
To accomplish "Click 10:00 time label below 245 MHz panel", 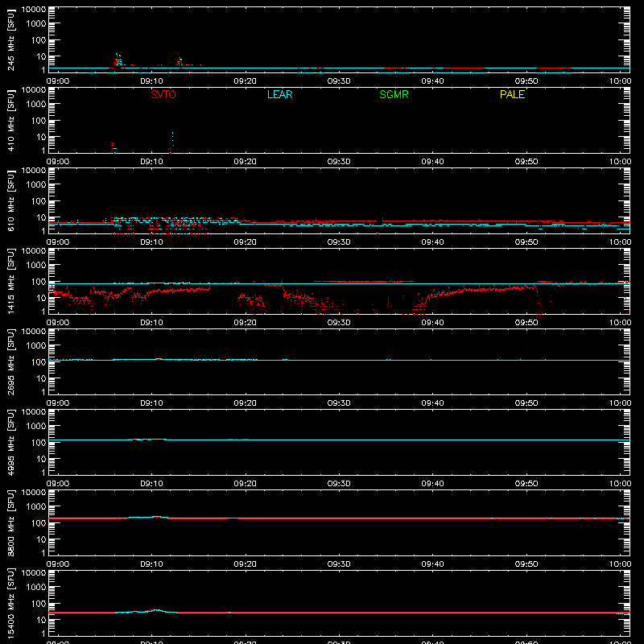I will pyautogui.click(x=620, y=81).
